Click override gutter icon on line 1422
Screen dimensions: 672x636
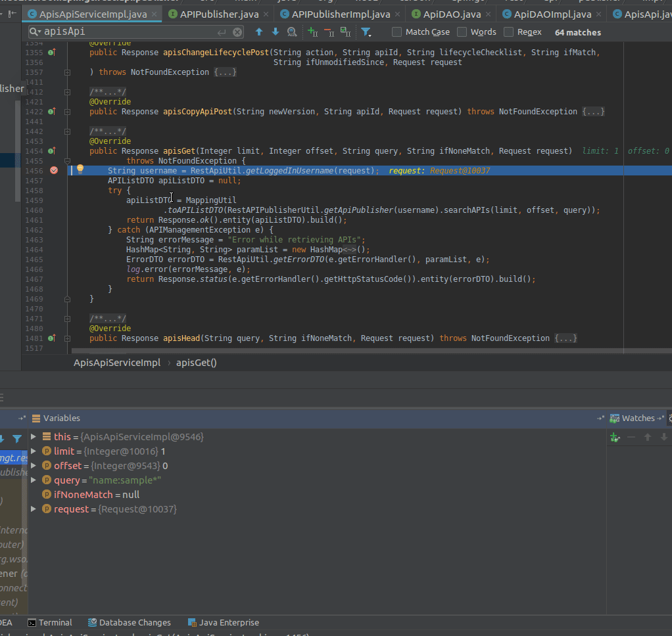point(51,111)
